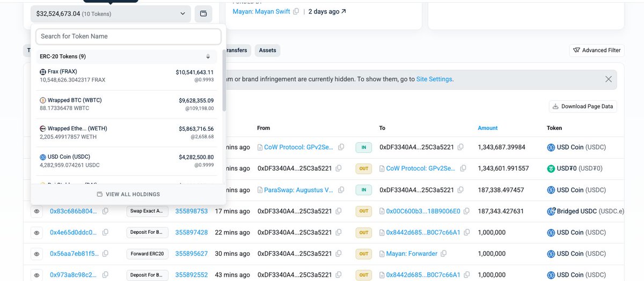Click the USD₮0 token logo
This screenshot has height=281, width=644.
coord(551,168)
